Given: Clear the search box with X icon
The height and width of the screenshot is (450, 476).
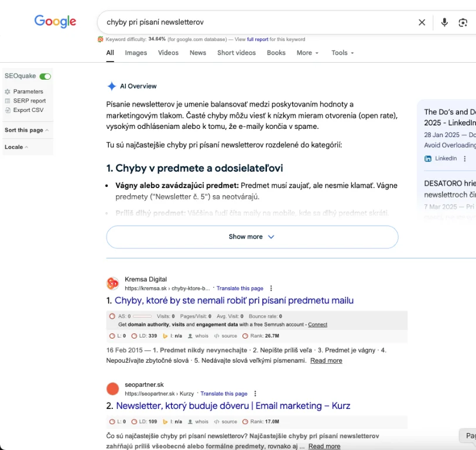Looking at the screenshot, I should (x=422, y=22).
